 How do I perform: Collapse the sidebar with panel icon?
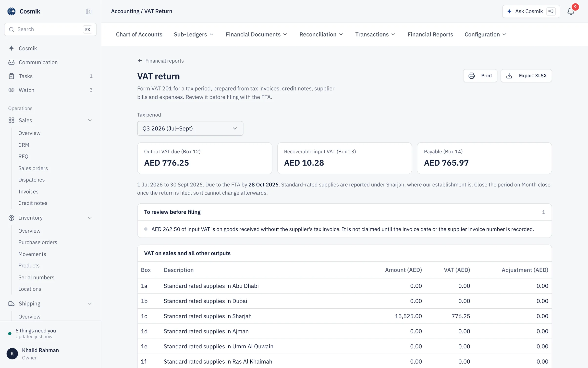tap(88, 11)
